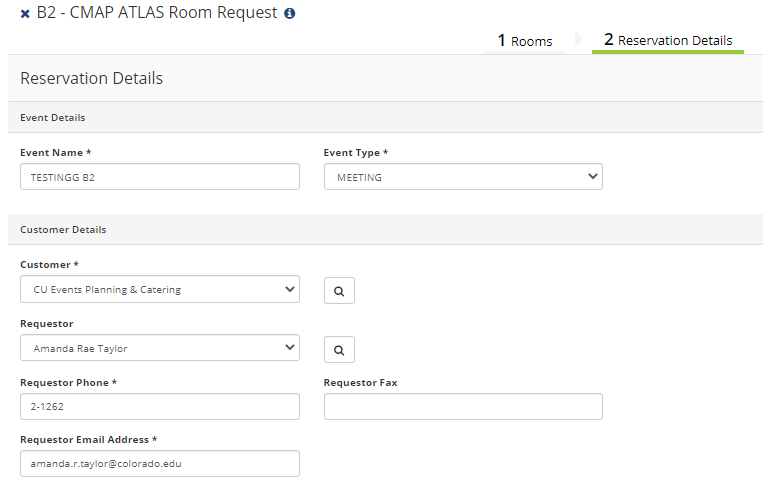Viewport: 763px width, 497px height.
Task: Go back to the Rooms step tab
Action: point(525,41)
